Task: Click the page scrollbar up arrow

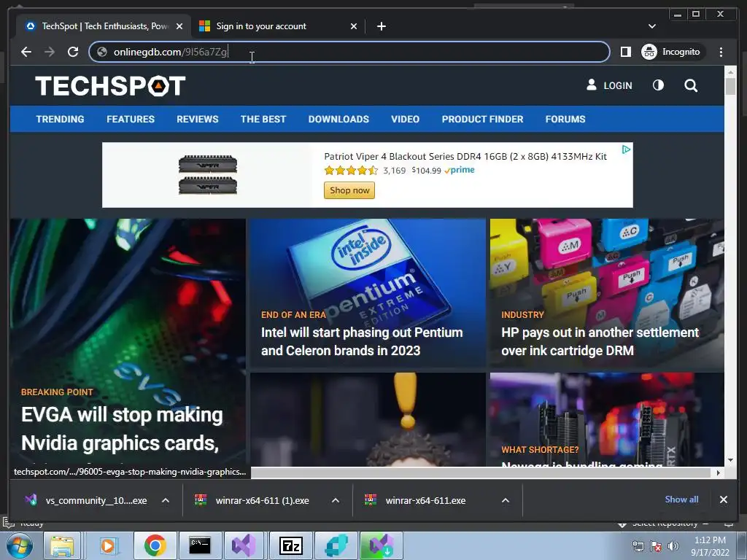Action: click(730, 72)
